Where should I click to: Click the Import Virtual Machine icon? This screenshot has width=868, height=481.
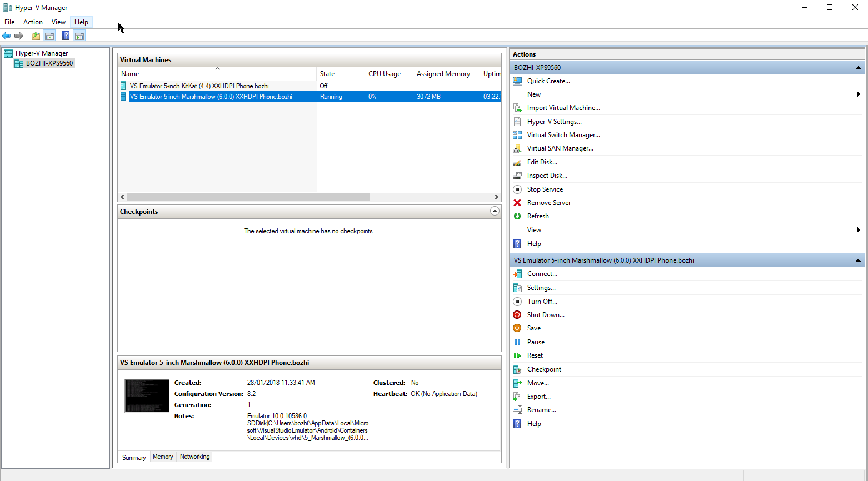click(517, 108)
